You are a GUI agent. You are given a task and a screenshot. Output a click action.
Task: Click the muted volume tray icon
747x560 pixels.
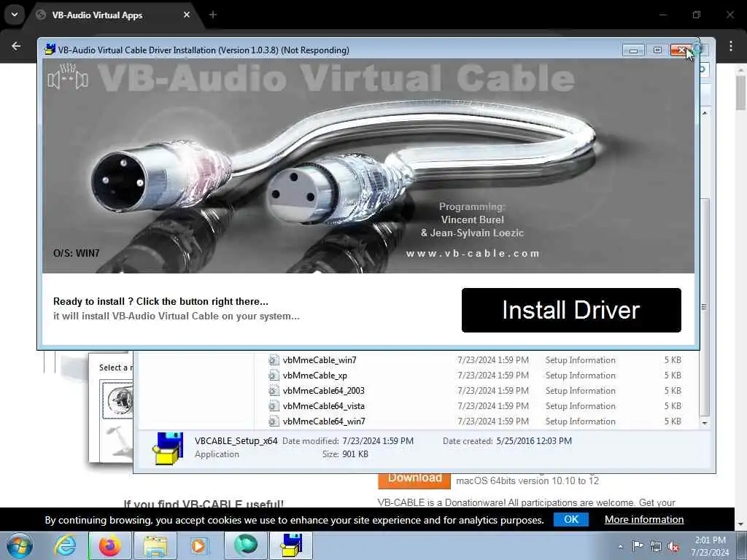click(673, 546)
